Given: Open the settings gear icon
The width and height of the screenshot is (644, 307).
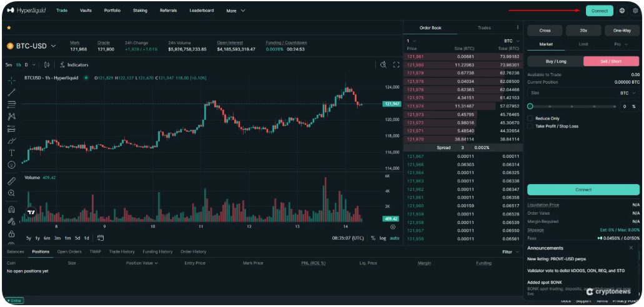Looking at the screenshot, I should pyautogui.click(x=635, y=11).
